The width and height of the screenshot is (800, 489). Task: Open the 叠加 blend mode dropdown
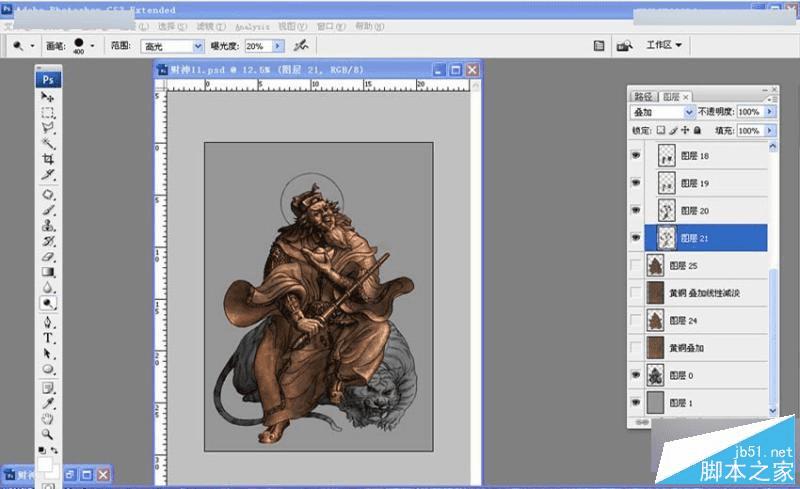click(688, 112)
